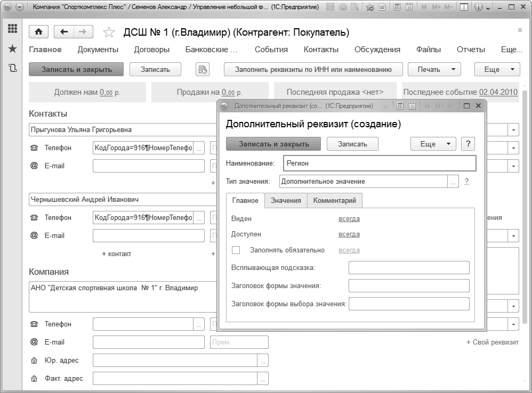Open favorites star in left sidebar
The width and height of the screenshot is (532, 393).
pyautogui.click(x=12, y=49)
